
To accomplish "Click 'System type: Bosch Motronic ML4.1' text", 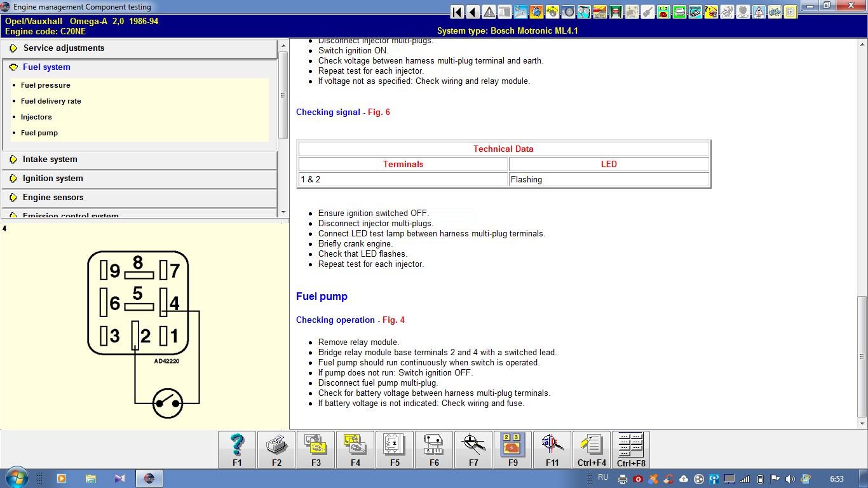I will coord(508,31).
